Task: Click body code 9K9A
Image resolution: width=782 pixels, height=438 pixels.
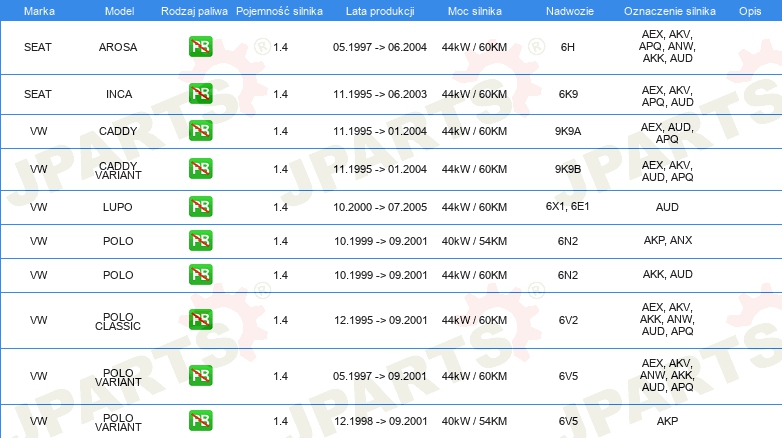Action: 568,131
